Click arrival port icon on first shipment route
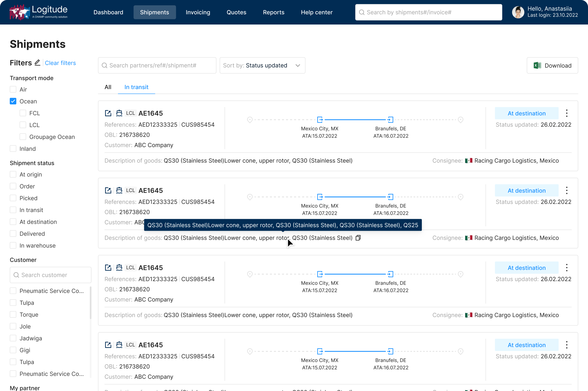The width and height of the screenshot is (588, 391). coord(390,120)
